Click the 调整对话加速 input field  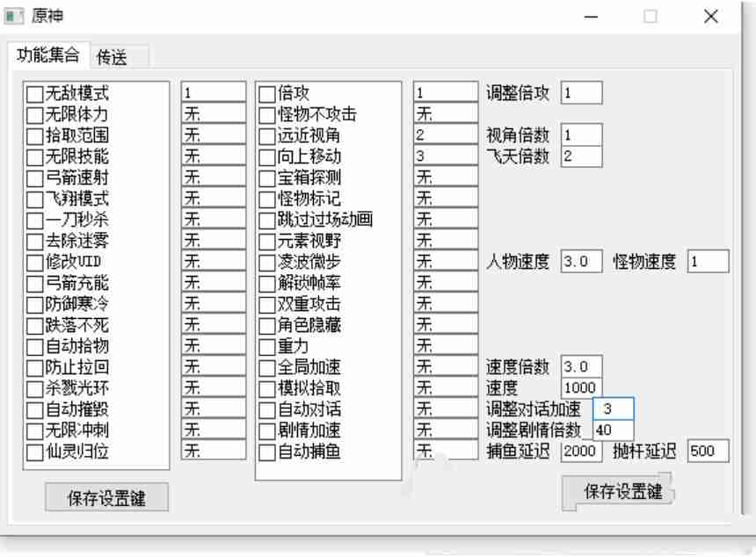tap(613, 409)
